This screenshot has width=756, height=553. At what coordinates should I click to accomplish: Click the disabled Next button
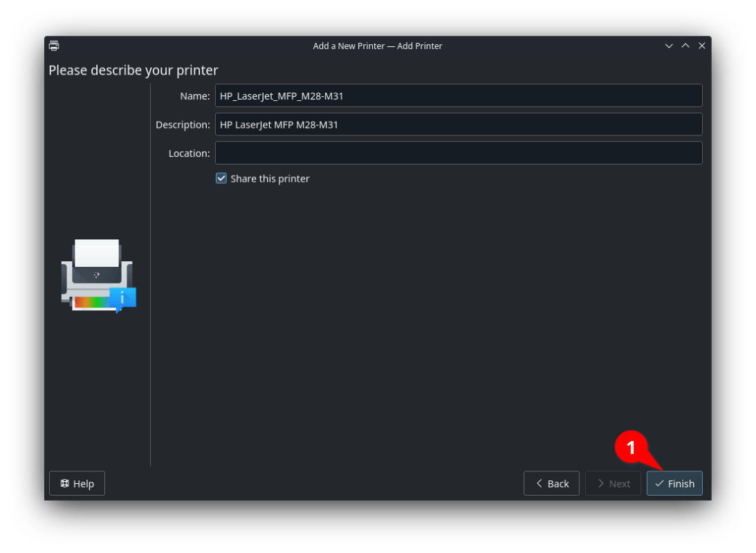[x=614, y=484]
